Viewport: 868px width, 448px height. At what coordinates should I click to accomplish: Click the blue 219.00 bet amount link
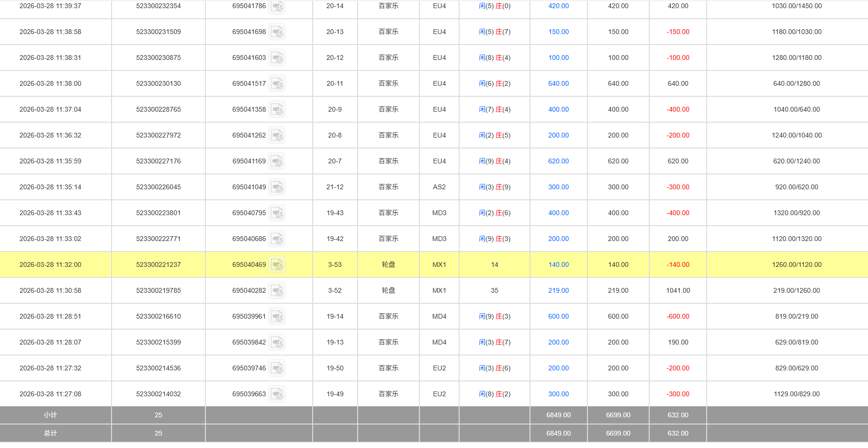pos(558,290)
